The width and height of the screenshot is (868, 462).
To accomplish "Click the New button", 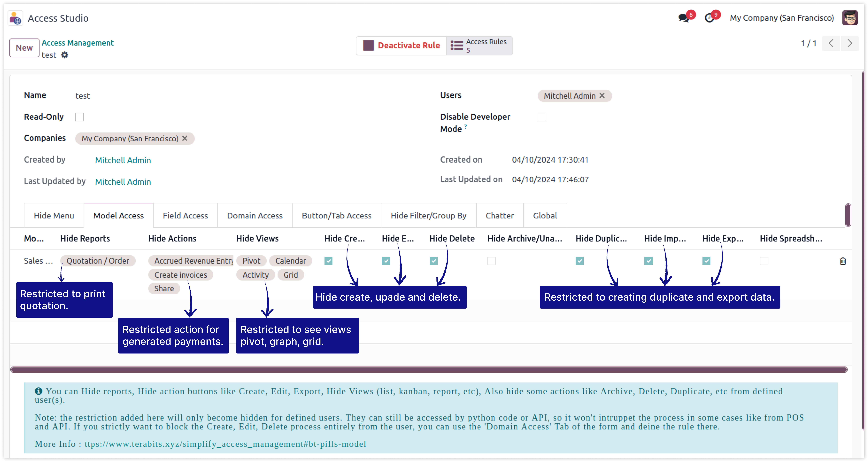I will click(24, 48).
